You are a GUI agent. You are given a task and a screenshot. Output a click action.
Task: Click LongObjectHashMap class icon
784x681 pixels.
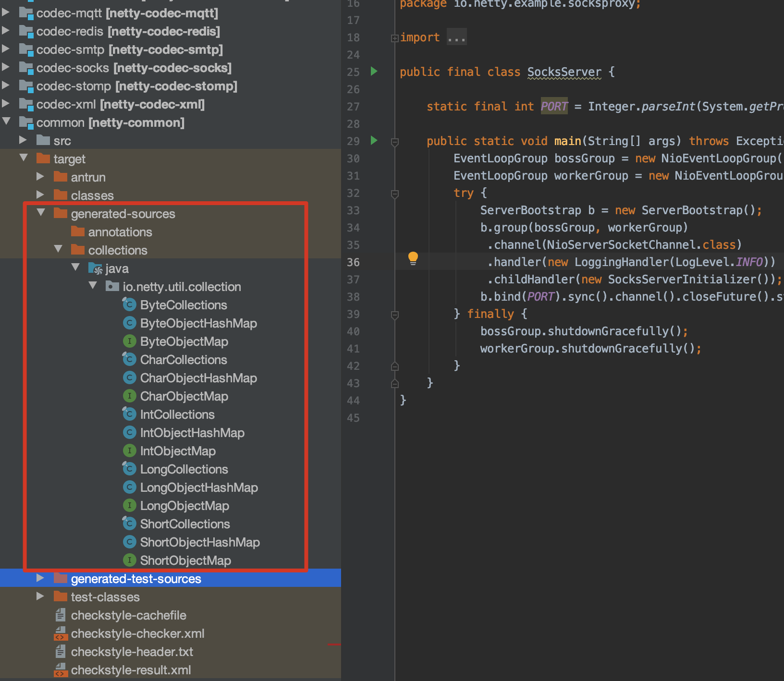(x=129, y=487)
